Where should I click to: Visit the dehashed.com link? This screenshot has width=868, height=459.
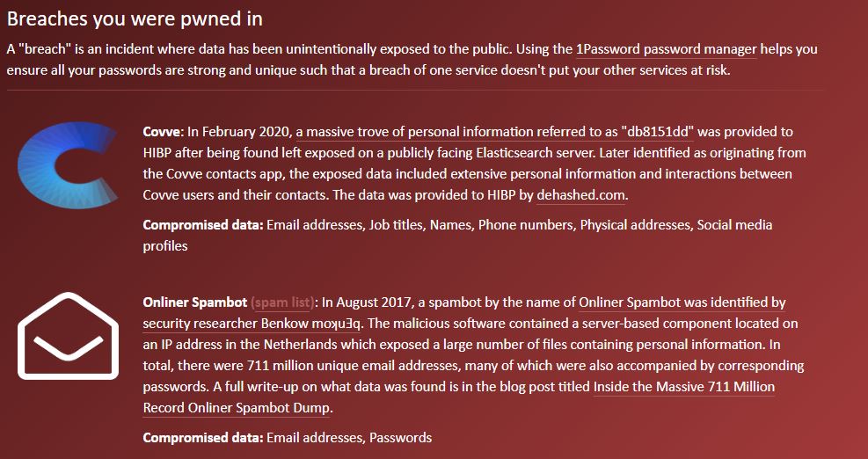click(580, 195)
